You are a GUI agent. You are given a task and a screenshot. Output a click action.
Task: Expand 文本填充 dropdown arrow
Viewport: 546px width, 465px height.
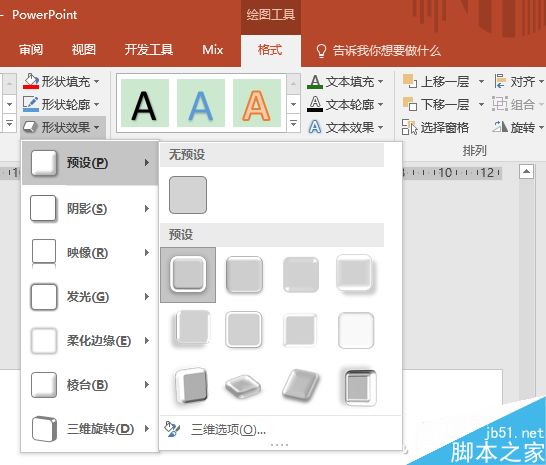tap(381, 82)
